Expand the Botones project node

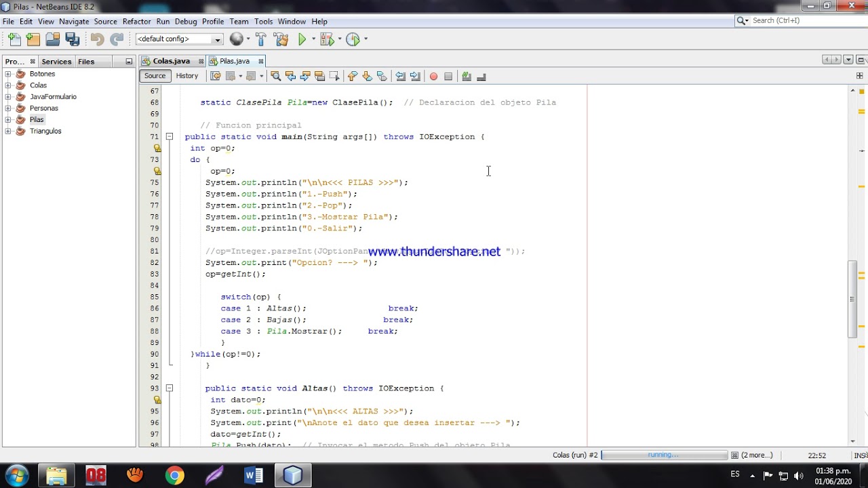pyautogui.click(x=8, y=74)
